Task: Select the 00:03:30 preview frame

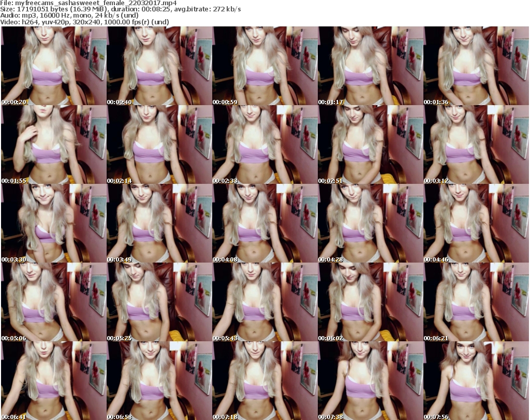Action: click(54, 223)
